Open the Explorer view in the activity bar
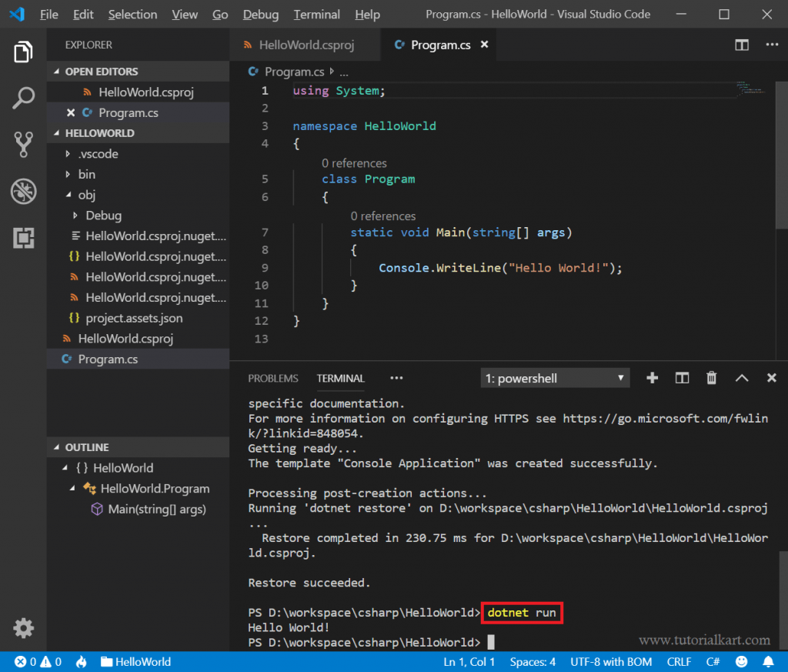 [22, 52]
